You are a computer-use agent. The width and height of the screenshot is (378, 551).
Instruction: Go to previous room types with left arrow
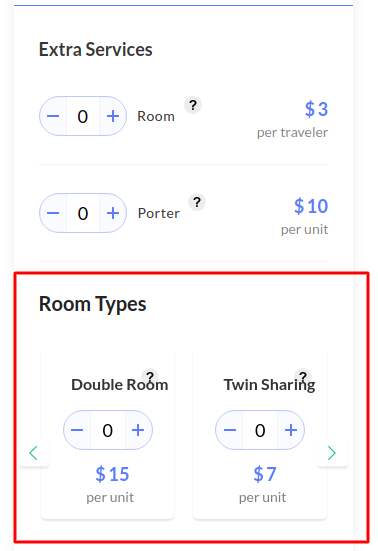(x=34, y=453)
